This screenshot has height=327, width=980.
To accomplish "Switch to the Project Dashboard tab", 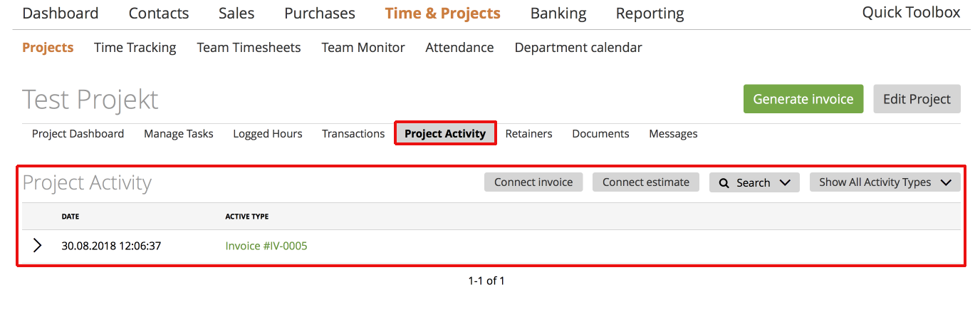I will click(x=78, y=134).
